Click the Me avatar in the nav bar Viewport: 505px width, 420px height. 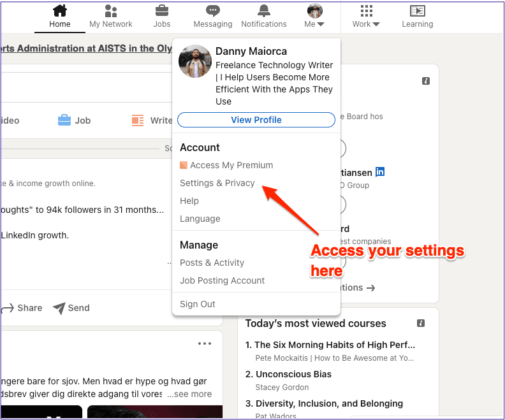[x=314, y=11]
